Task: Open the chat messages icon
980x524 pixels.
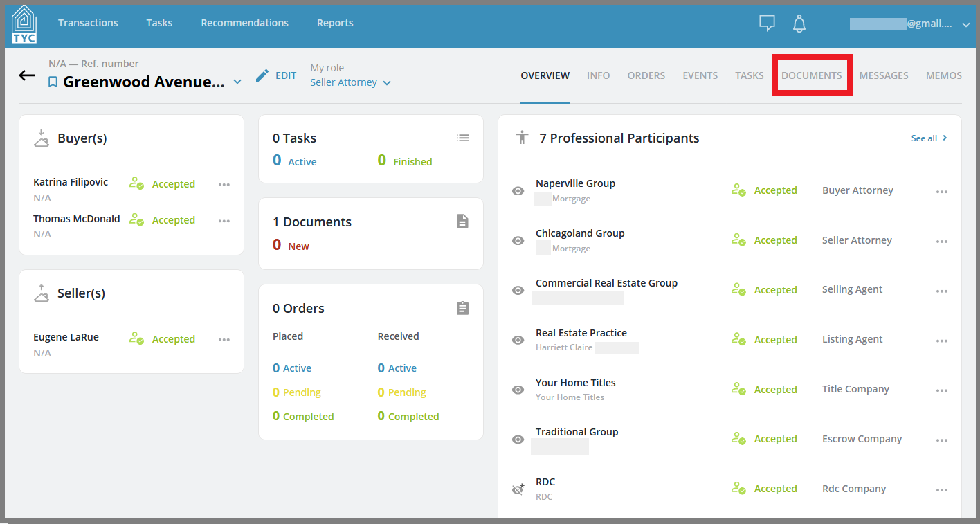Action: click(767, 24)
